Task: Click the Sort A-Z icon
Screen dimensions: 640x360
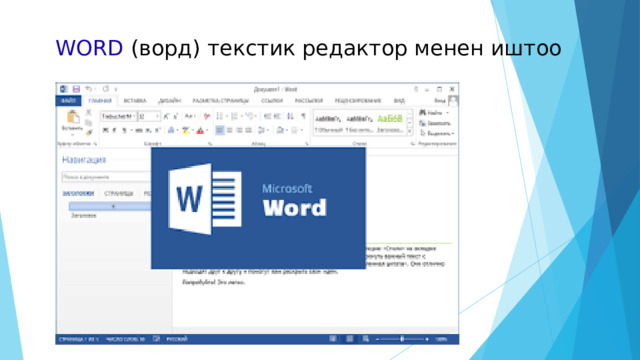Action: tap(290, 116)
